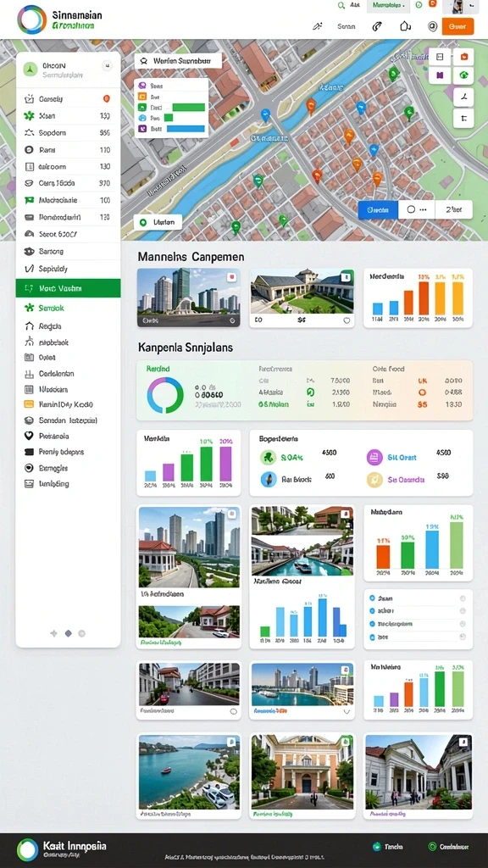Viewport: 488px width, 868px height.
Task: Click the bottom map tool below the angle icon
Action: coord(463,118)
